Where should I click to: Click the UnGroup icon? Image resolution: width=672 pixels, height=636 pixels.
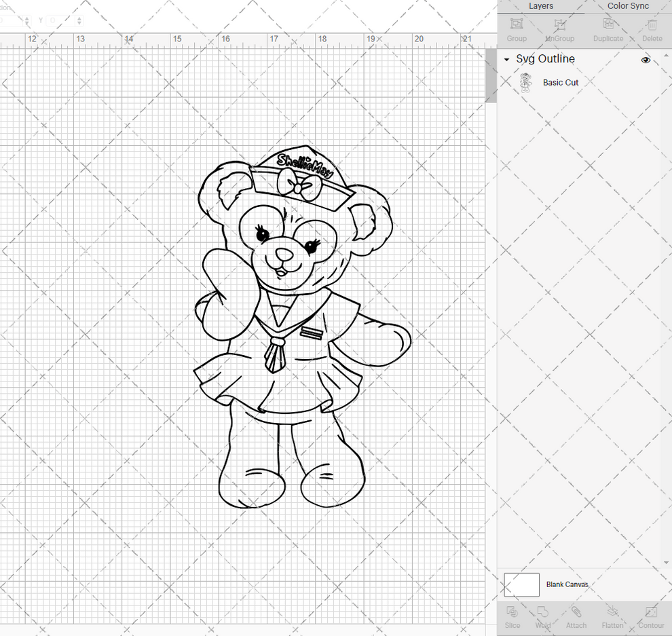tap(559, 29)
